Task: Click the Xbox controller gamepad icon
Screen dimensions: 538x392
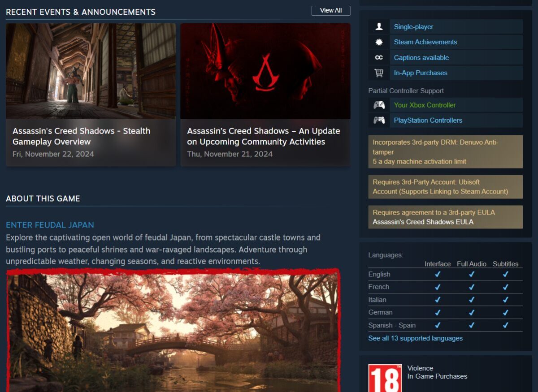Action: [379, 105]
